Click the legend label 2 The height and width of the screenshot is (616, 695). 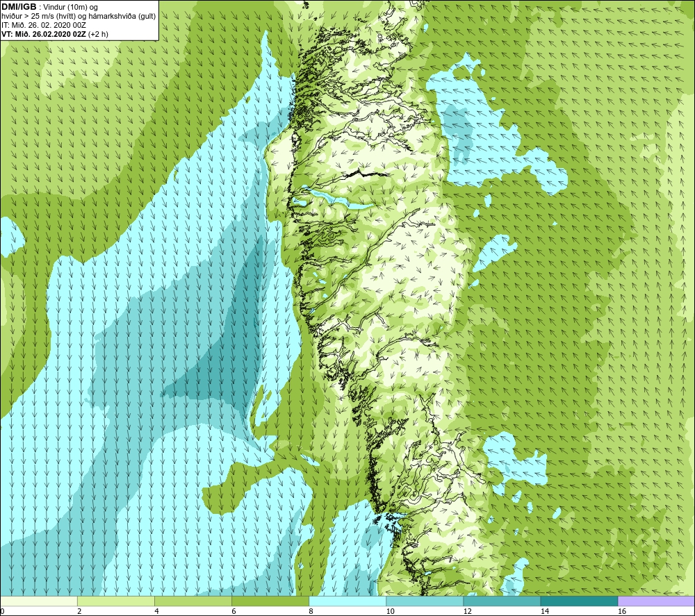point(79,612)
